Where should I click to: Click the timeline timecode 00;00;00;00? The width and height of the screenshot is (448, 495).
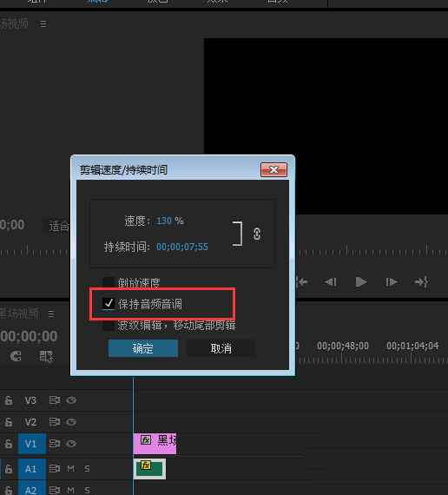[29, 336]
